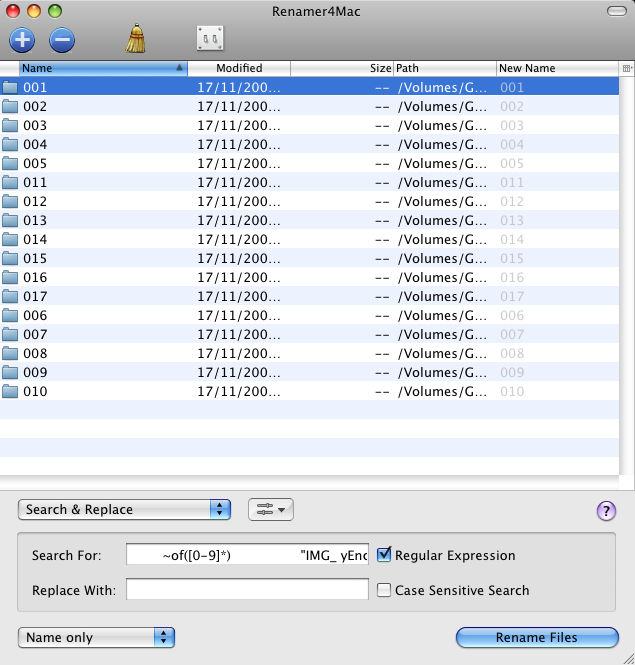The height and width of the screenshot is (665, 635).
Task: Sort by the Size column header
Action: tap(342, 68)
